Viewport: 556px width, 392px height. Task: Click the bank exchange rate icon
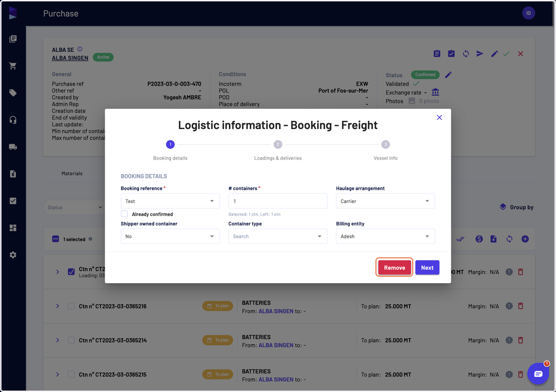tap(435, 92)
